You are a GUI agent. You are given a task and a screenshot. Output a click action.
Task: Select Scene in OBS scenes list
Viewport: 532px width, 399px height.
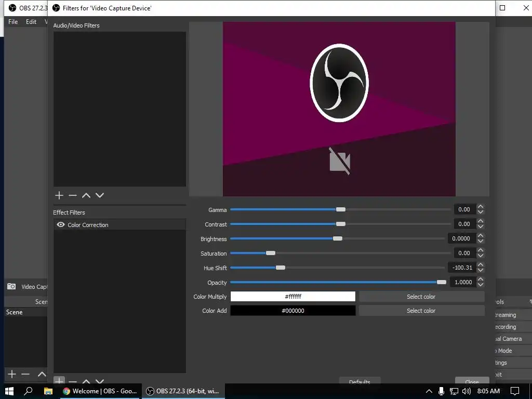(26, 312)
